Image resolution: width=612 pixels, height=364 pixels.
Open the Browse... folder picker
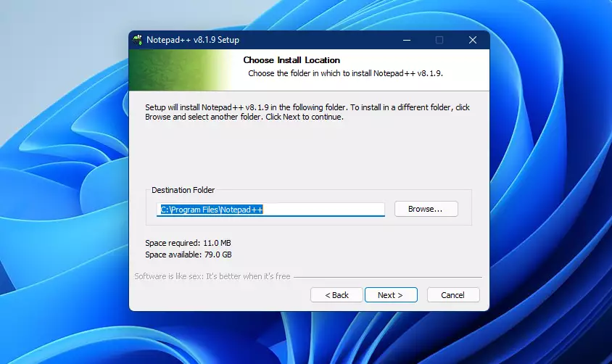(426, 209)
